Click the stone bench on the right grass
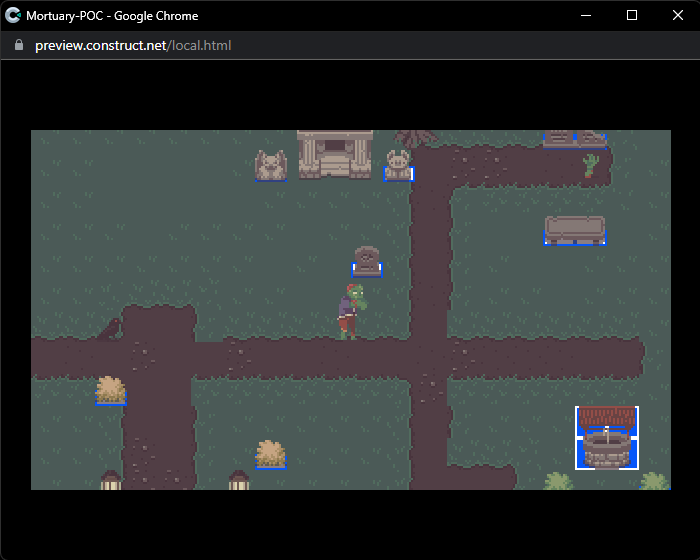 tap(575, 230)
